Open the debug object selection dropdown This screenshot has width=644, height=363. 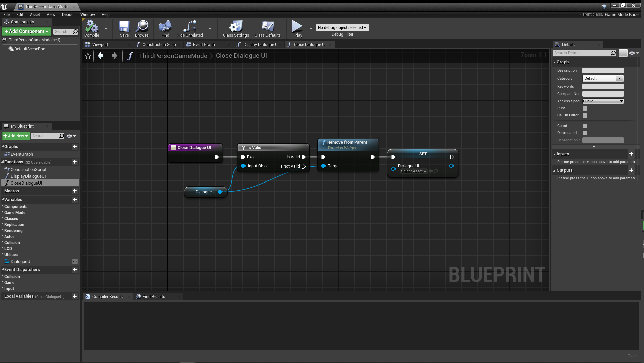point(342,28)
